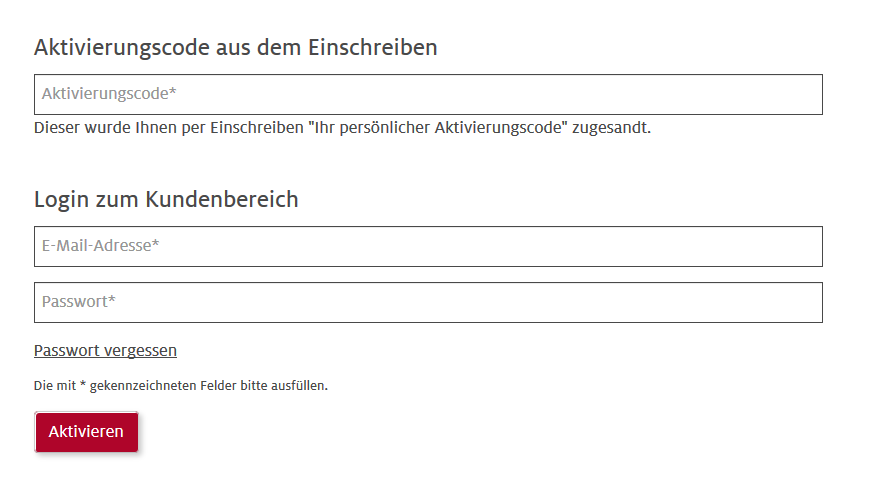888x482 pixels.
Task: Click the Passwort* placeholder text
Action: point(79,302)
